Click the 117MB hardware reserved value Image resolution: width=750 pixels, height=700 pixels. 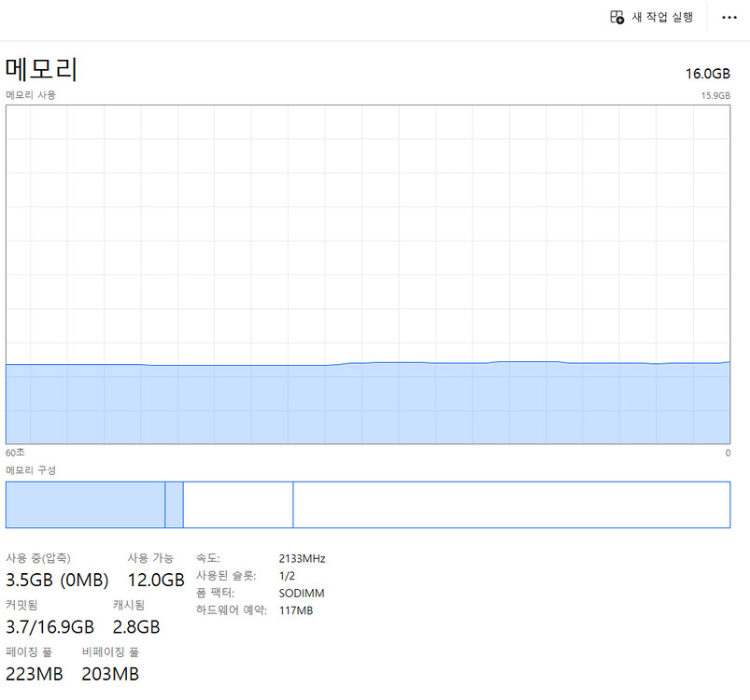(x=296, y=610)
